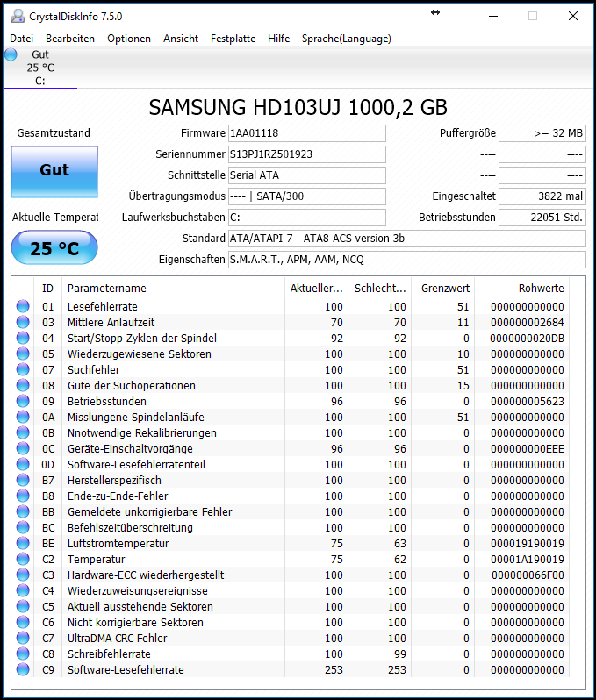Image resolution: width=596 pixels, height=700 pixels.
Task: Click the Puffergröße value >= 32 MB
Action: coord(542,133)
